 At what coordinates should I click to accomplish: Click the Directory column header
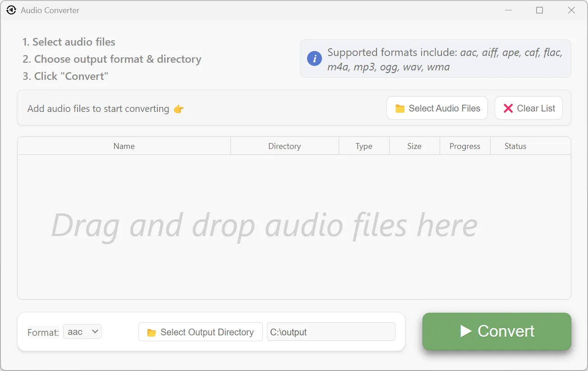pyautogui.click(x=285, y=146)
